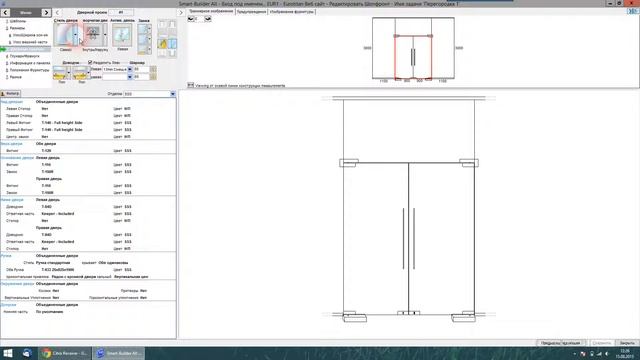Click the small elevation preview thumbnail
The height and width of the screenshot is (360, 640).
(x=413, y=48)
